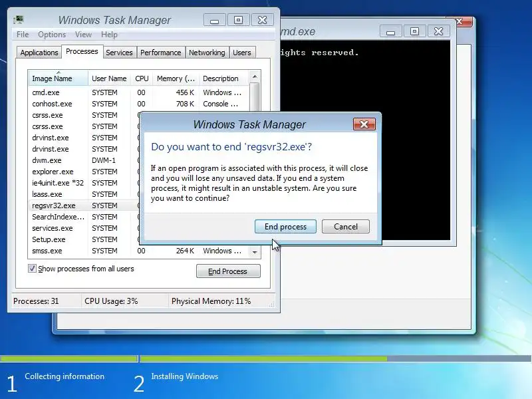
Task: Open the Options menu
Action: pos(52,35)
